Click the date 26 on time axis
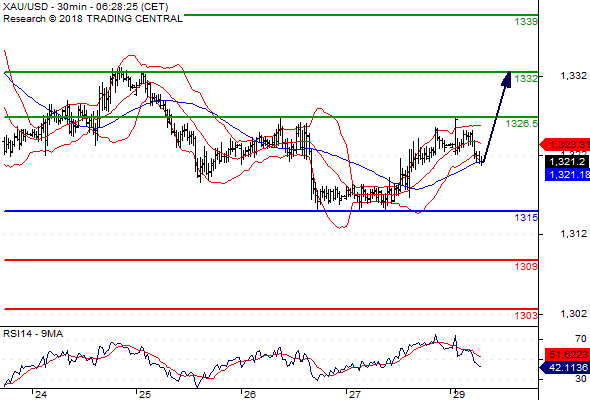 click(x=250, y=394)
